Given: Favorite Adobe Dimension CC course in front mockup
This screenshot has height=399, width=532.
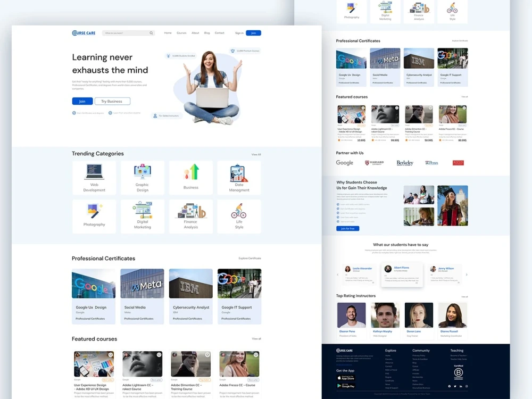Looking at the screenshot, I should pyautogui.click(x=207, y=355).
